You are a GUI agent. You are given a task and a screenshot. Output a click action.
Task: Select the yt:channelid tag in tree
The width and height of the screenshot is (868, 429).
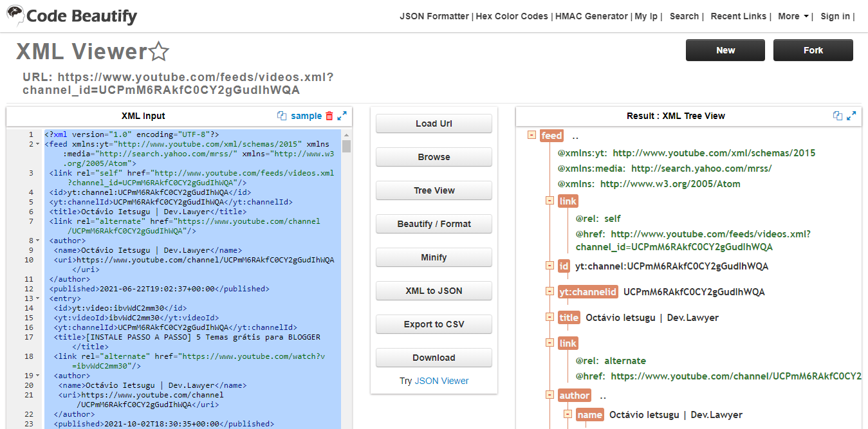coord(588,292)
